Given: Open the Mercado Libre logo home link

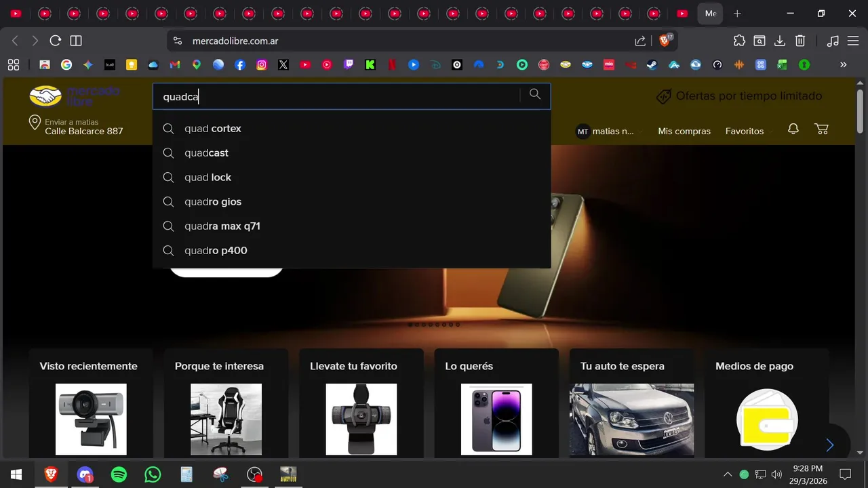Looking at the screenshot, I should pos(75,96).
